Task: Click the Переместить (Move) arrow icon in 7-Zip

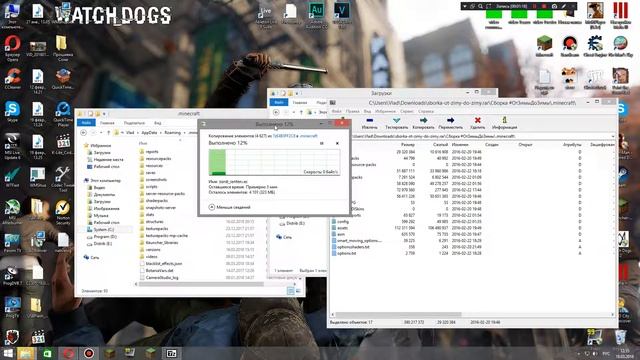Action: [x=450, y=120]
